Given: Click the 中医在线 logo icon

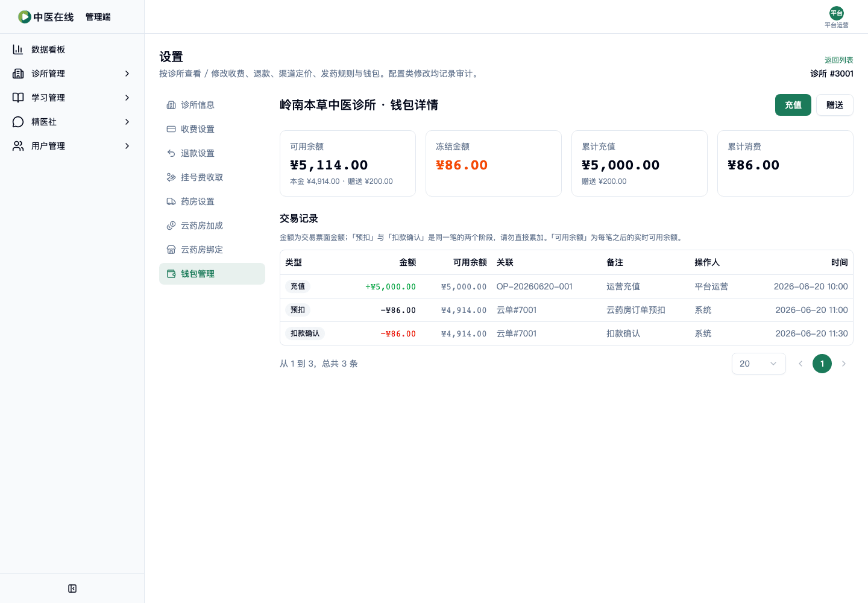Looking at the screenshot, I should (24, 17).
